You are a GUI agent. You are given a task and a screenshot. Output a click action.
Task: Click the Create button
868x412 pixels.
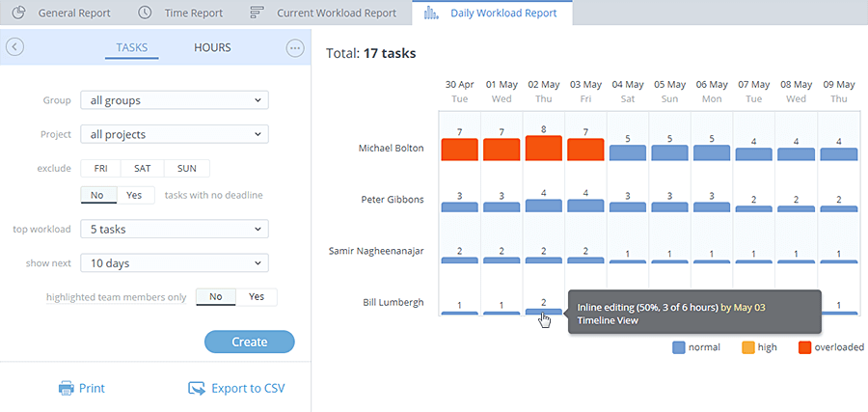coord(250,342)
